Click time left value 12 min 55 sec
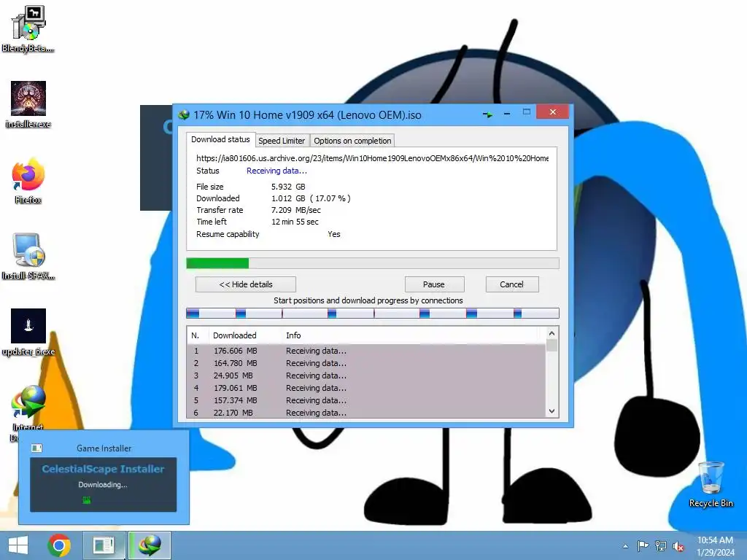 [x=295, y=222]
